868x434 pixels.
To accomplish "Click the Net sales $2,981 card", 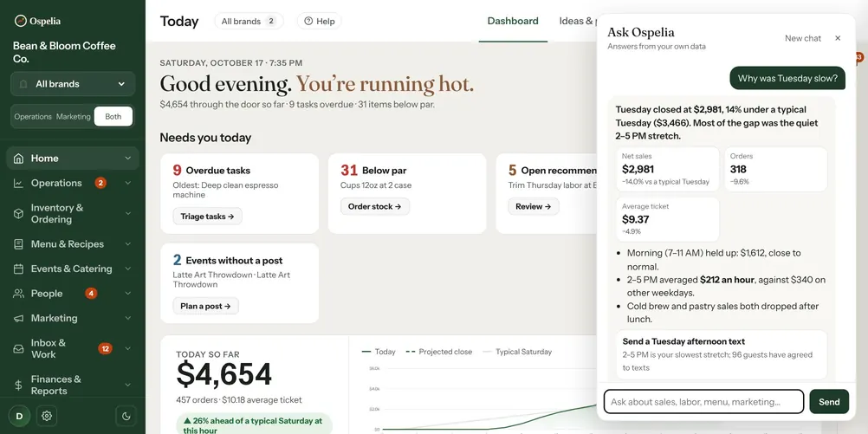I will pos(668,169).
